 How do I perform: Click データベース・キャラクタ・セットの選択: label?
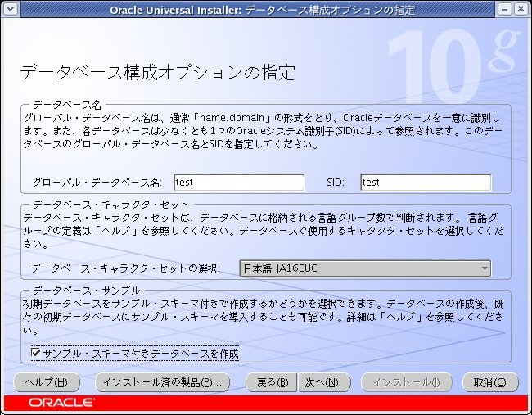[x=125, y=268]
